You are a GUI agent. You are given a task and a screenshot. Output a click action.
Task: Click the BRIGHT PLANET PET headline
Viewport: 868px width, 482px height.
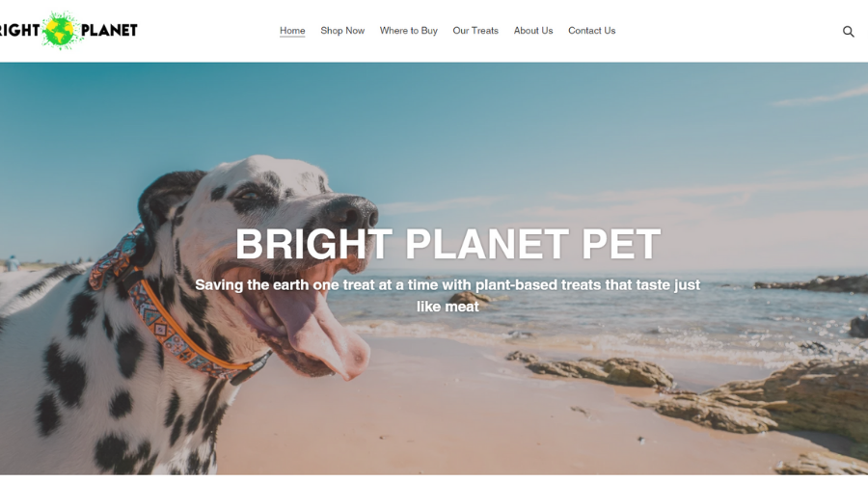tap(448, 244)
